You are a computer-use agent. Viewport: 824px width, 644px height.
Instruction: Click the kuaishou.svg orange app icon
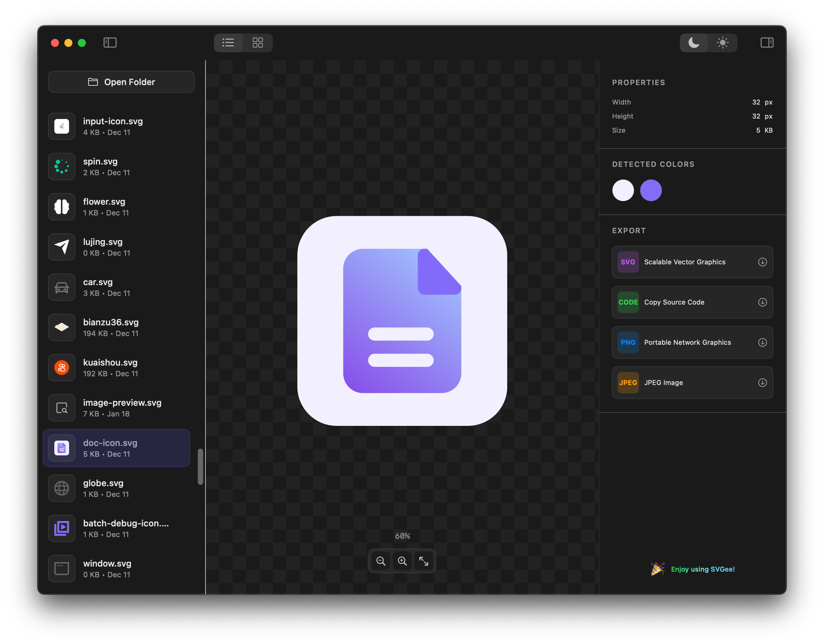61,368
